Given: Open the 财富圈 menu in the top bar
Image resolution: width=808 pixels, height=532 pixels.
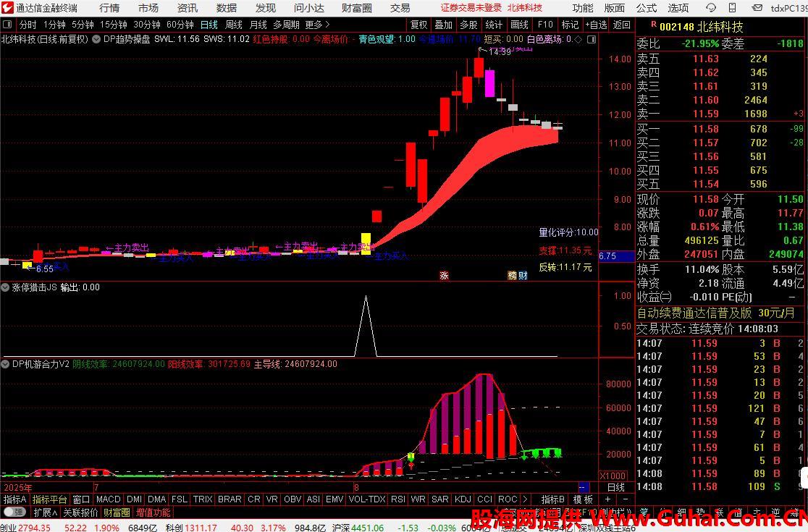Looking at the screenshot, I should coord(357,8).
